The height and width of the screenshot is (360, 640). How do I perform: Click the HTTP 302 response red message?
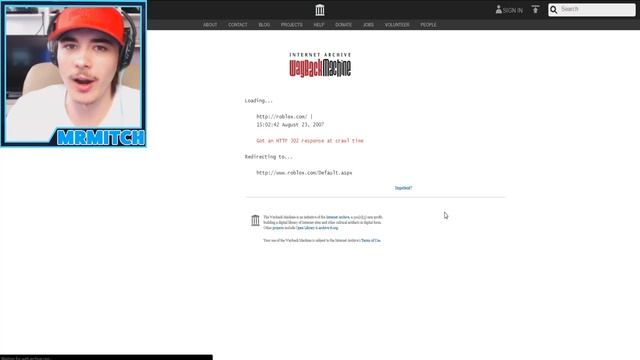[310, 141]
